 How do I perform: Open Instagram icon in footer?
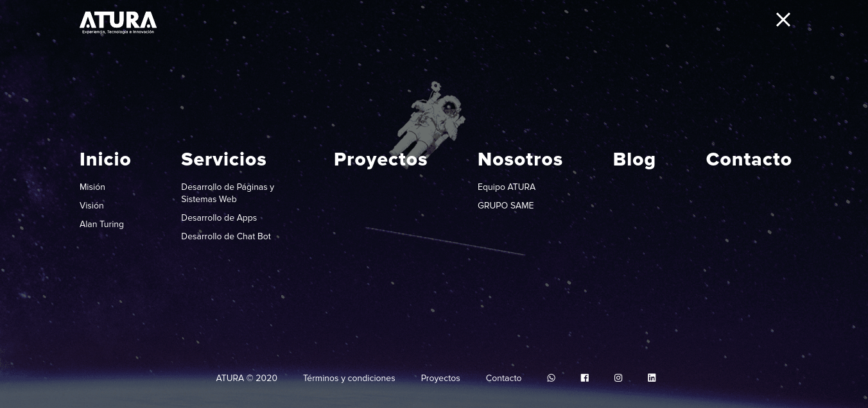[618, 378]
